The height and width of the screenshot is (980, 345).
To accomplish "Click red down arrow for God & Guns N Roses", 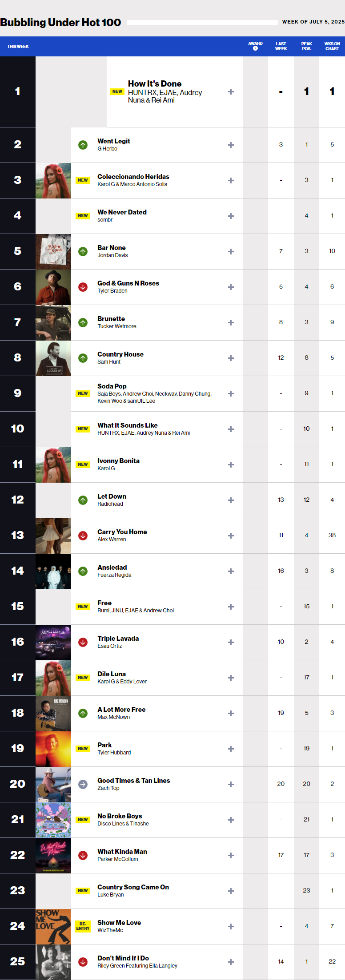I will click(x=83, y=287).
